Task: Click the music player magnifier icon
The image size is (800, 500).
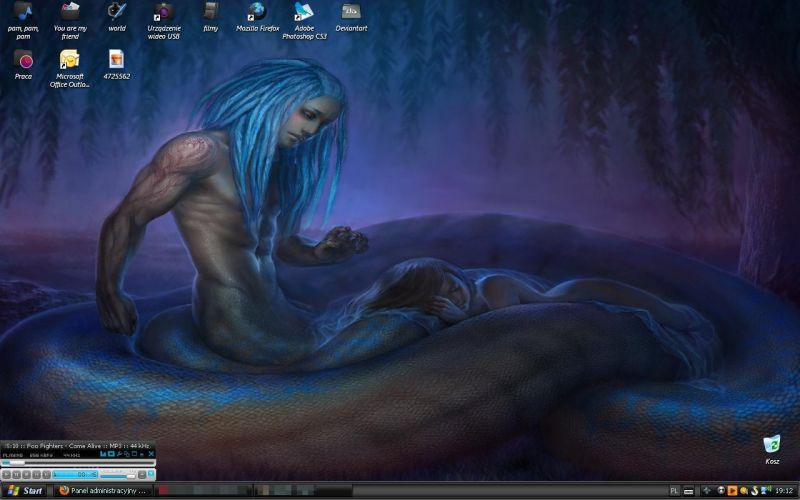Action: [x=119, y=454]
